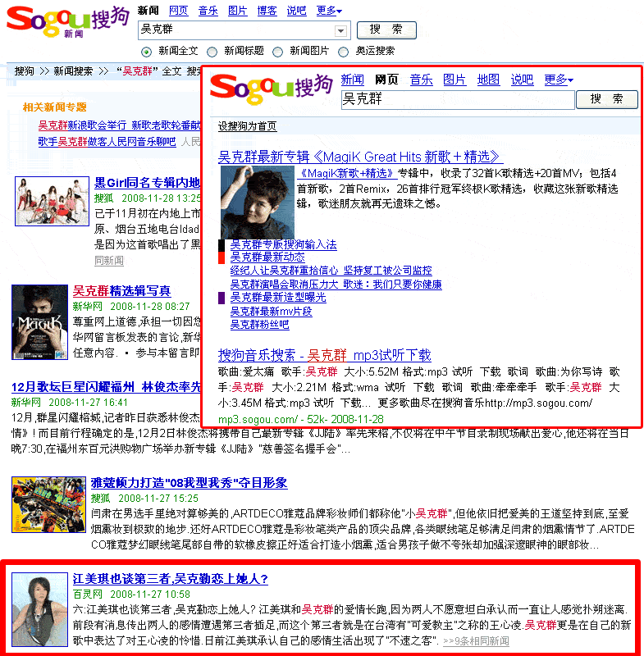Open 江美琪也谈第三者 headline

tap(171, 579)
